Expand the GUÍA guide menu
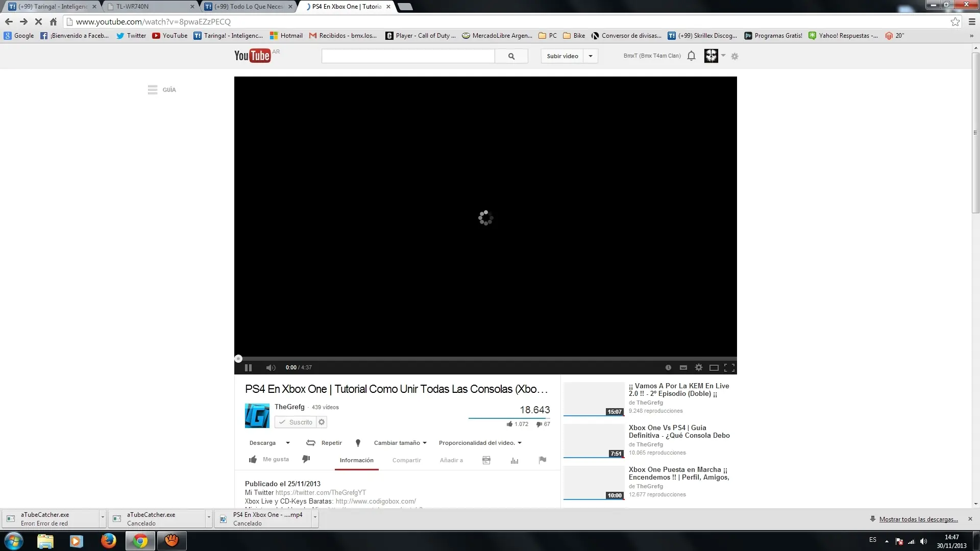 point(162,90)
